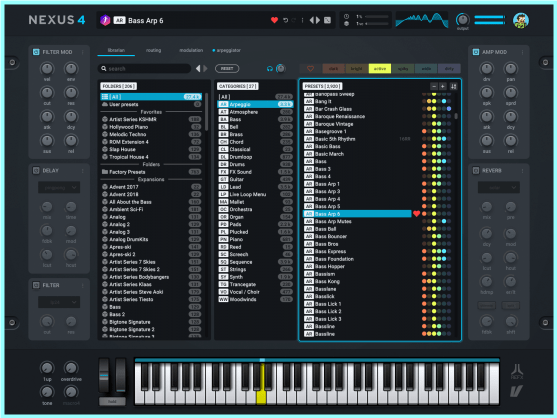Select the spiky tag filter
The width and height of the screenshot is (557, 418).
[403, 69]
